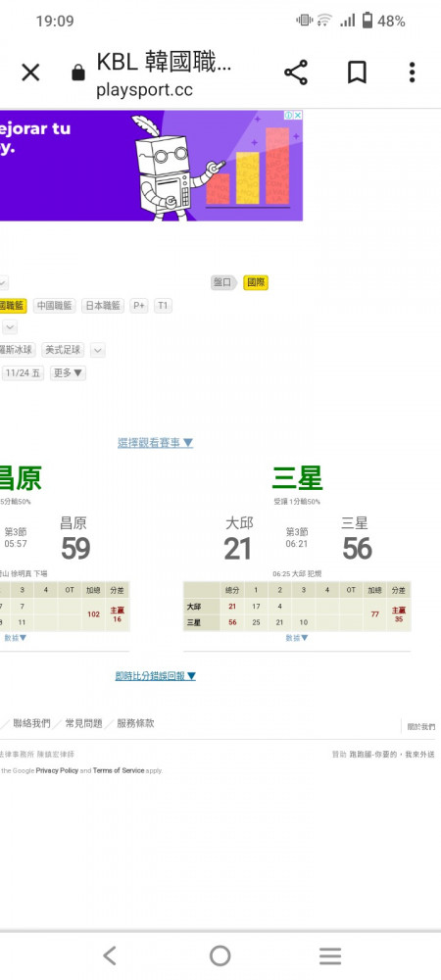Open Android recent apps button

pos(330,955)
